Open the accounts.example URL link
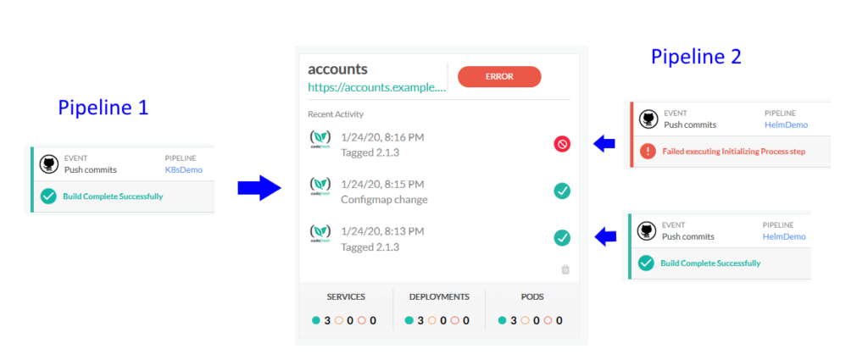The height and width of the screenshot is (360, 868). [x=376, y=86]
